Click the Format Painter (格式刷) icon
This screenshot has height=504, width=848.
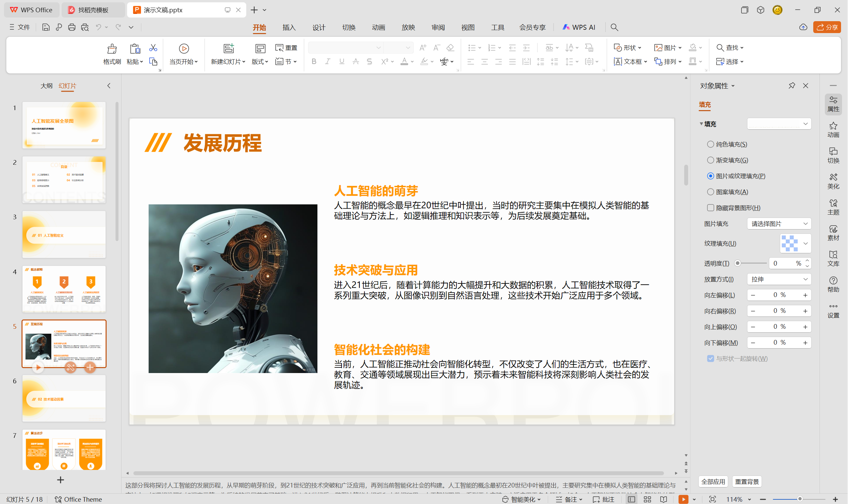pyautogui.click(x=112, y=49)
